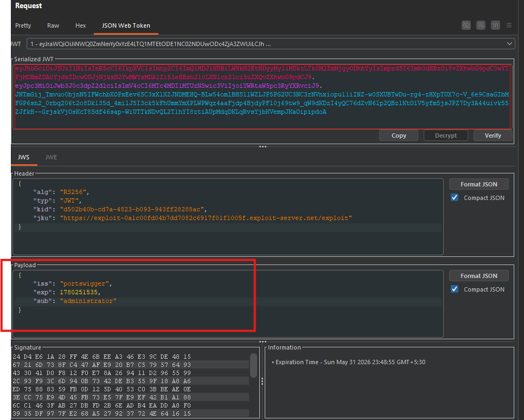
Task: Click the Signature panel vertical scrollbar
Action: (254, 365)
